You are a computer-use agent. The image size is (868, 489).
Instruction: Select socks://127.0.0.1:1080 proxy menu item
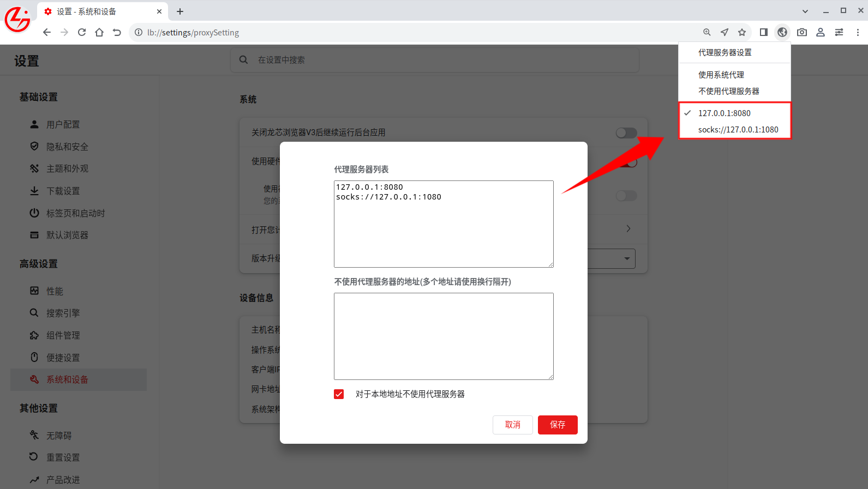coord(734,129)
